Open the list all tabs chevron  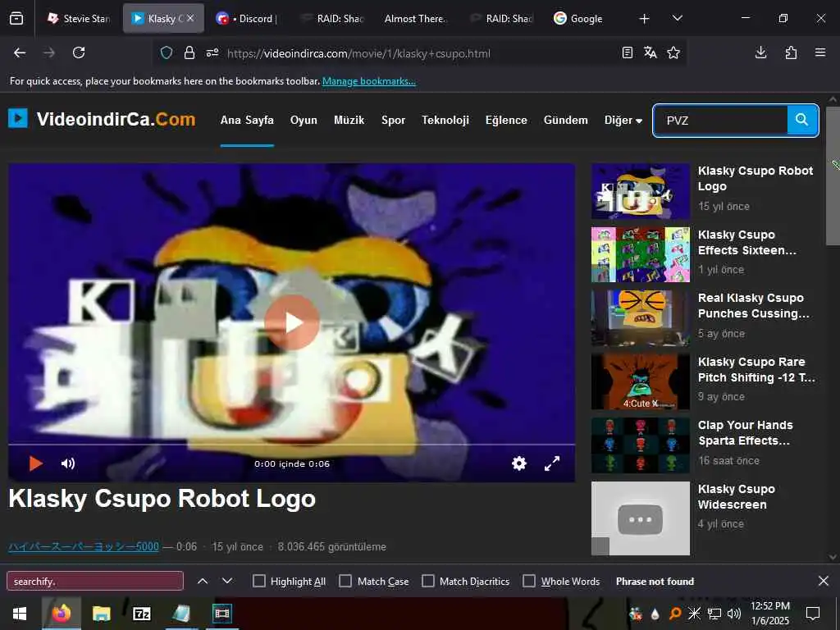click(677, 19)
